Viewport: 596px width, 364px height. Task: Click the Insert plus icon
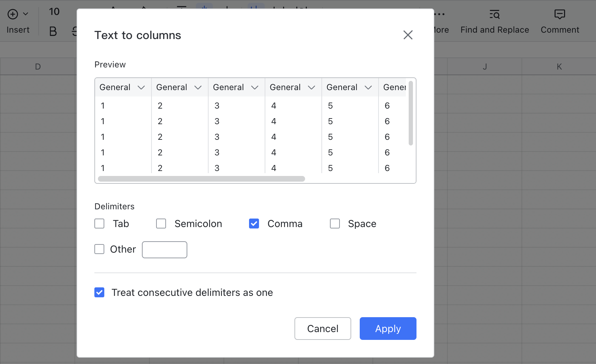[13, 14]
